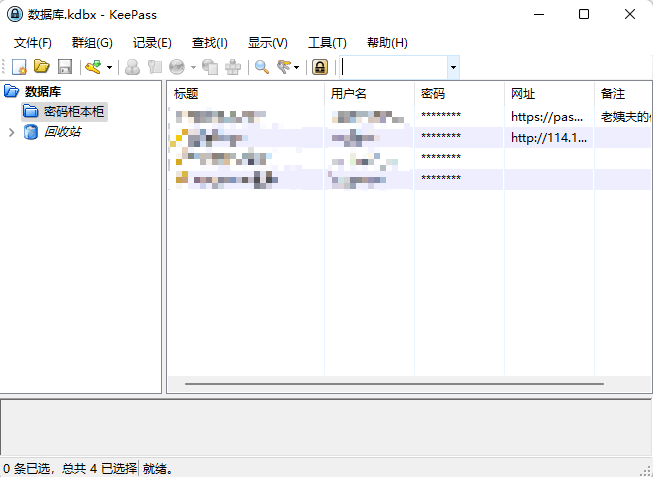Click the Add entry key icon
The width and height of the screenshot is (653, 477).
[93, 67]
